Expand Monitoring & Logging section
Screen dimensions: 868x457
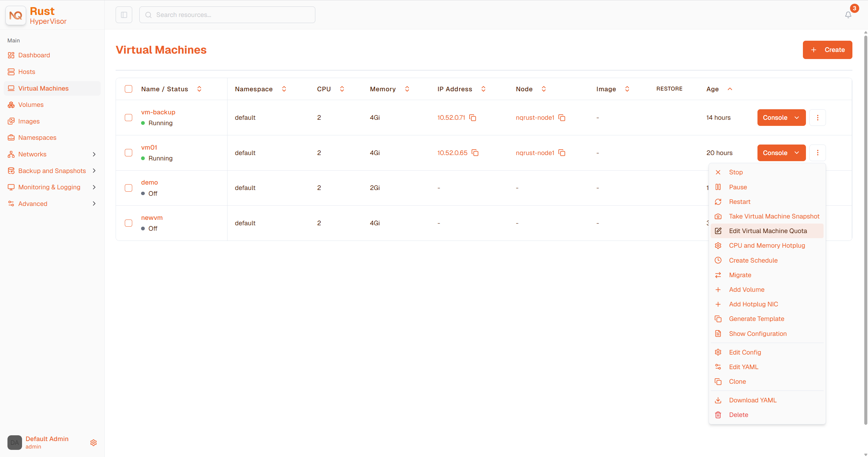94,187
